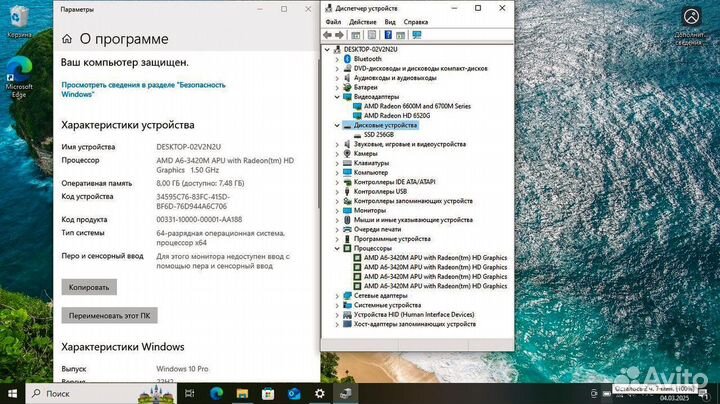Click the Back arrow in Device Manager toolbar
720x404 pixels.
[327, 35]
